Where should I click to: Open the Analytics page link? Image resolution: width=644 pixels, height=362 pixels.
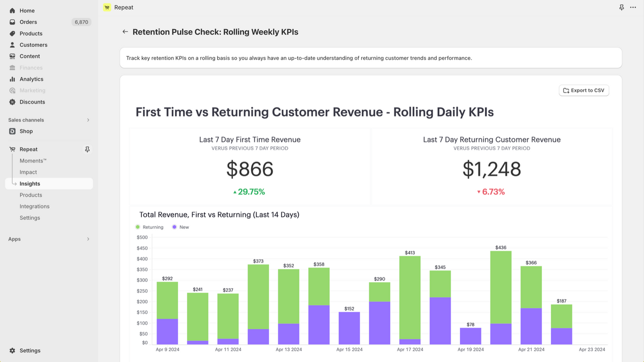[31, 79]
